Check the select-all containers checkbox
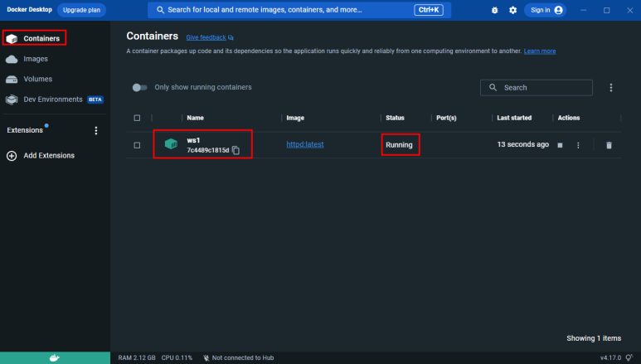This screenshot has height=364, width=641. click(x=137, y=118)
